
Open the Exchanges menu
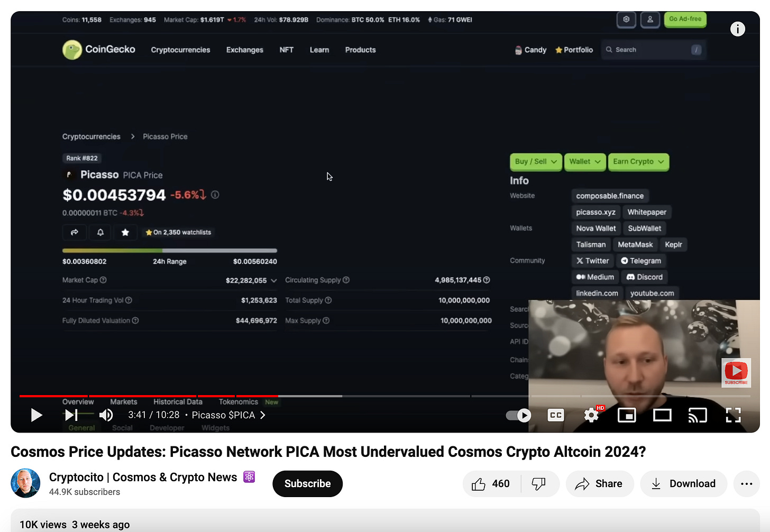coord(245,50)
